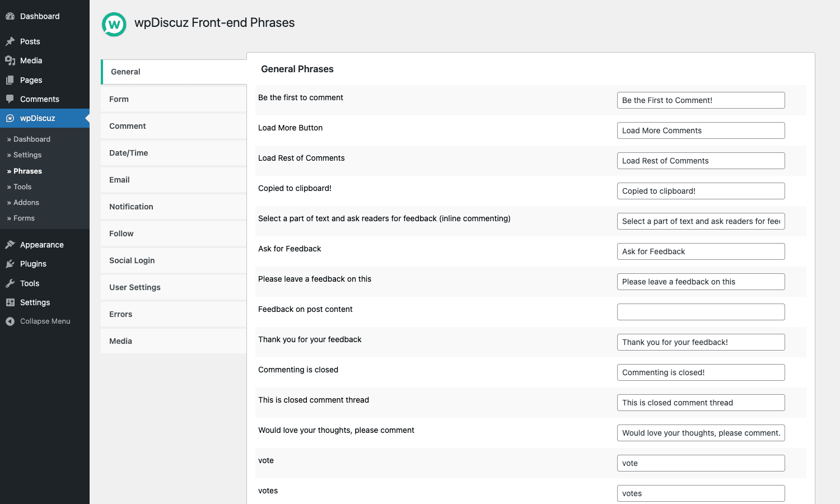Click the 'Copied to clipboard!' input field
This screenshot has height=504, width=840.
tap(701, 191)
